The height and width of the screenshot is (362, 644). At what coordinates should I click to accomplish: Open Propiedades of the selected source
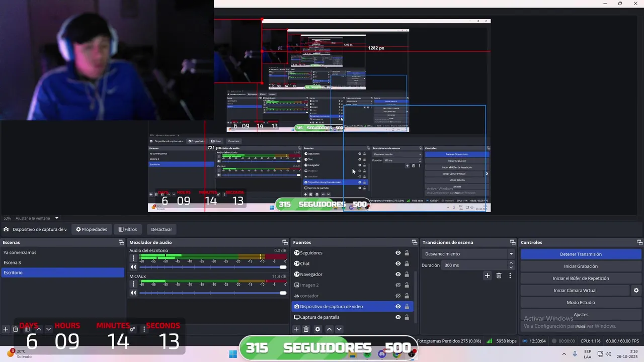pyautogui.click(x=92, y=229)
